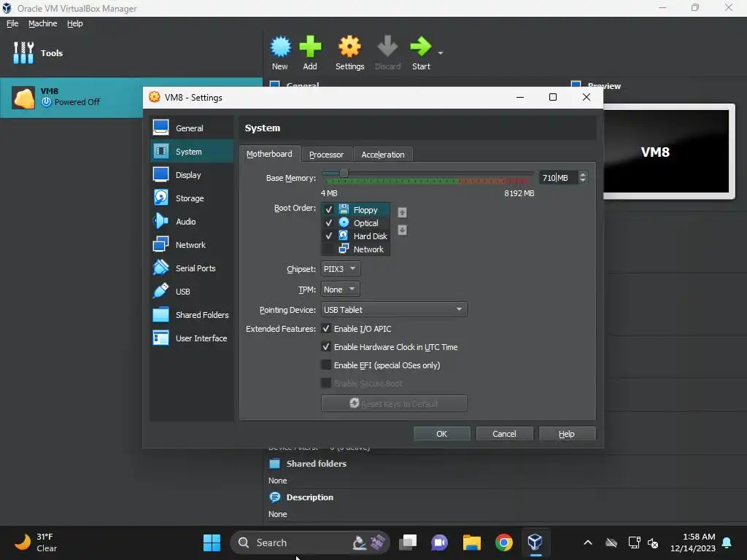Move boot item down with arrow button
This screenshot has height=560, width=747.
(x=402, y=230)
